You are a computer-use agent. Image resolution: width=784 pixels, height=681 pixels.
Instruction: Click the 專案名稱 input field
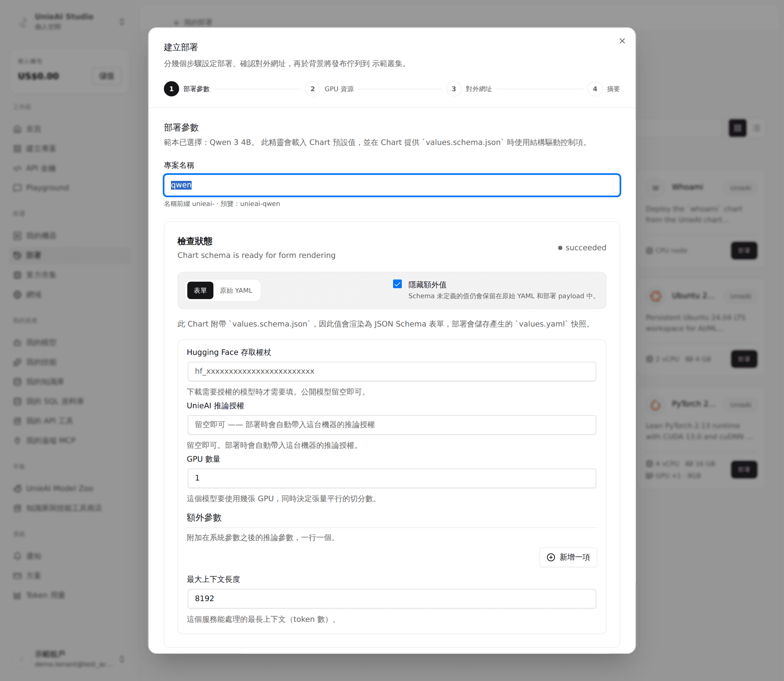point(392,186)
